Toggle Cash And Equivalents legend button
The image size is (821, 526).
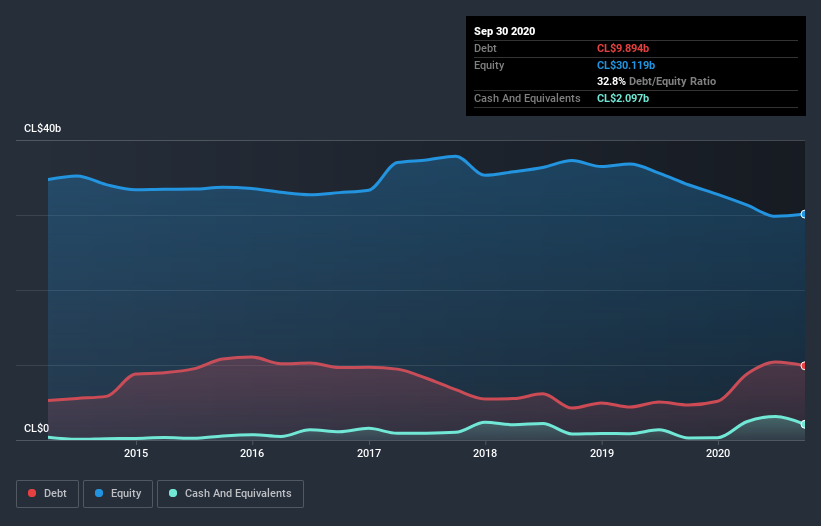pyautogui.click(x=230, y=494)
